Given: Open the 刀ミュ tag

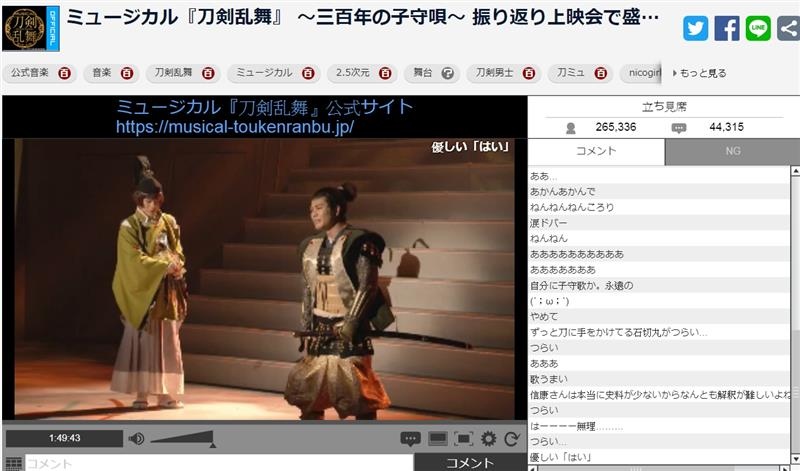Looking at the screenshot, I should click(570, 73).
